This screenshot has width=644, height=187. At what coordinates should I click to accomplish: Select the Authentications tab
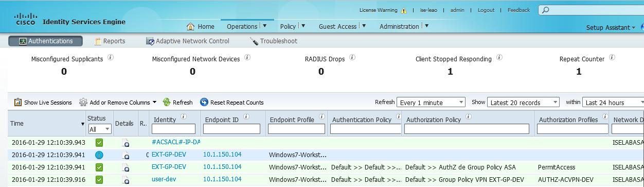click(x=45, y=41)
